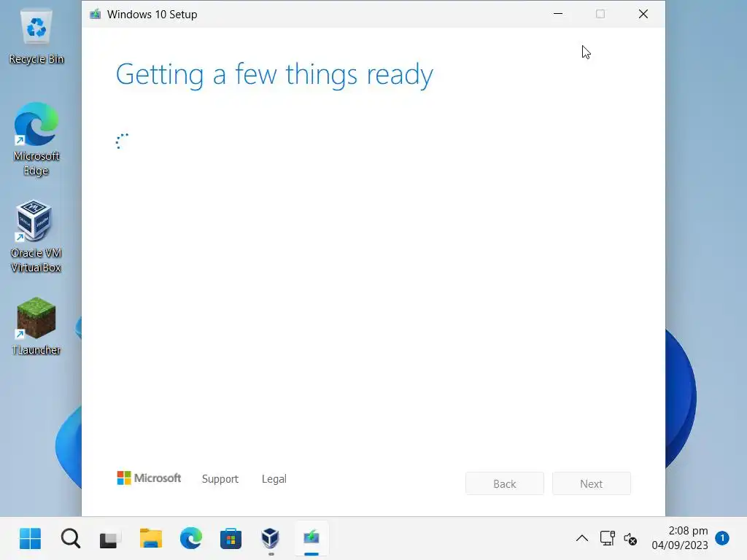Open Task View on the taskbar
The height and width of the screenshot is (560, 747).
coord(110,539)
